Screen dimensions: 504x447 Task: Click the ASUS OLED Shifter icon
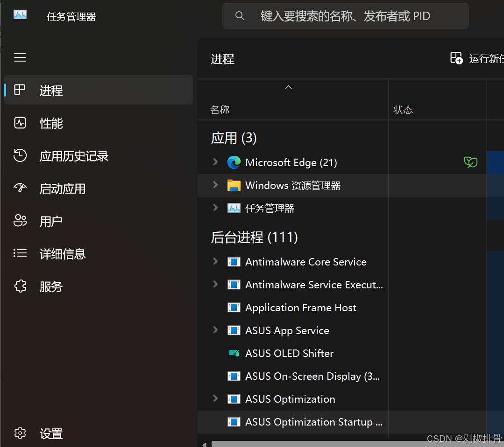(x=234, y=353)
